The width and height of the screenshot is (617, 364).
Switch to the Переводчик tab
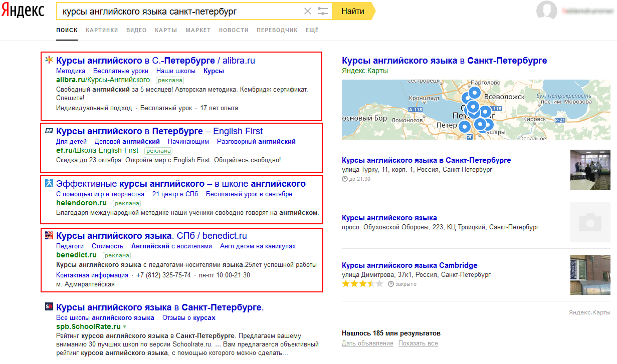pyautogui.click(x=277, y=30)
